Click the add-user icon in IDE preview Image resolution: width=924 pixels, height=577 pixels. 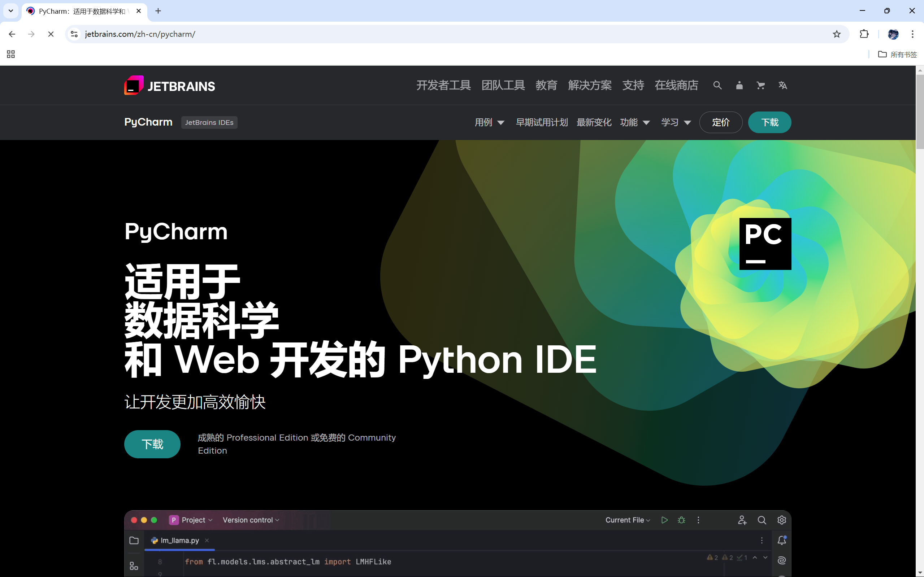click(742, 520)
